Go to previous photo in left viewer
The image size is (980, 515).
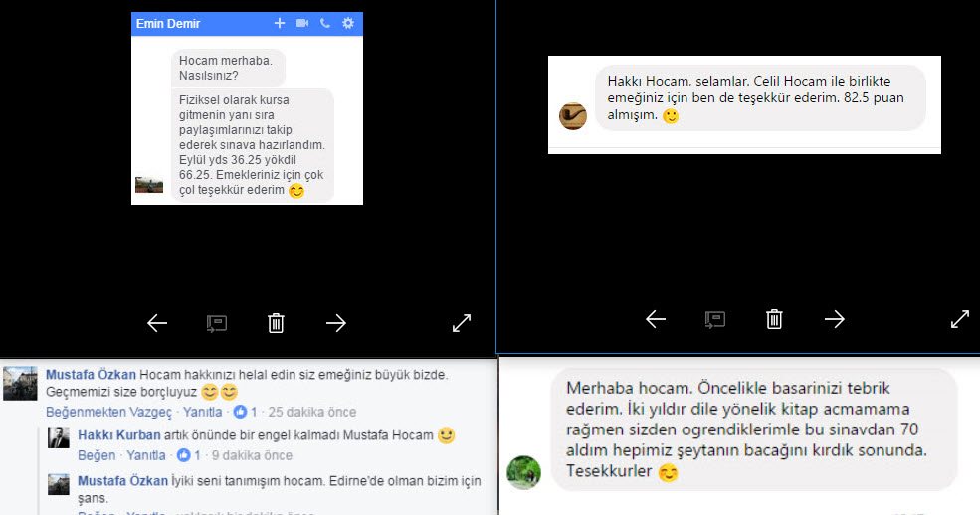point(157,323)
